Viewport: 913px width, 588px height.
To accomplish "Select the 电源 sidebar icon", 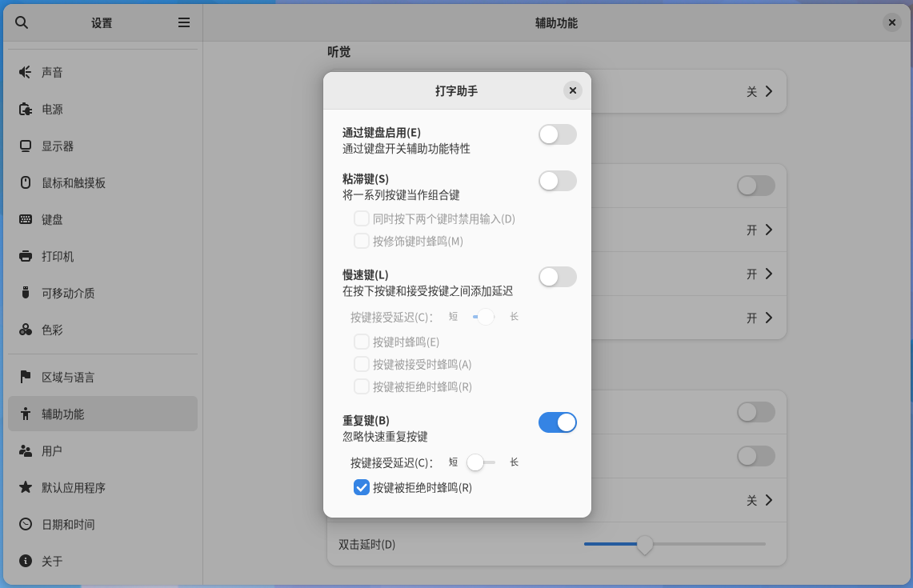I will click(51, 109).
